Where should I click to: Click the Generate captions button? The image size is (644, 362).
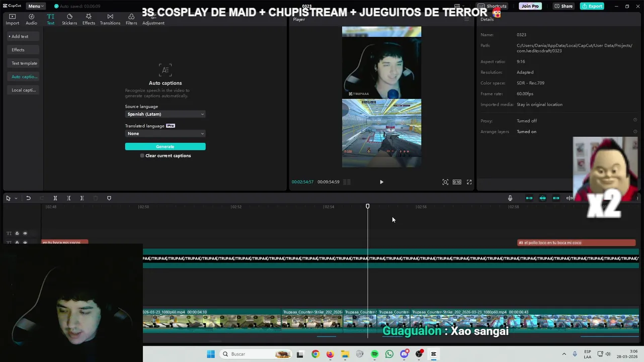point(165,146)
